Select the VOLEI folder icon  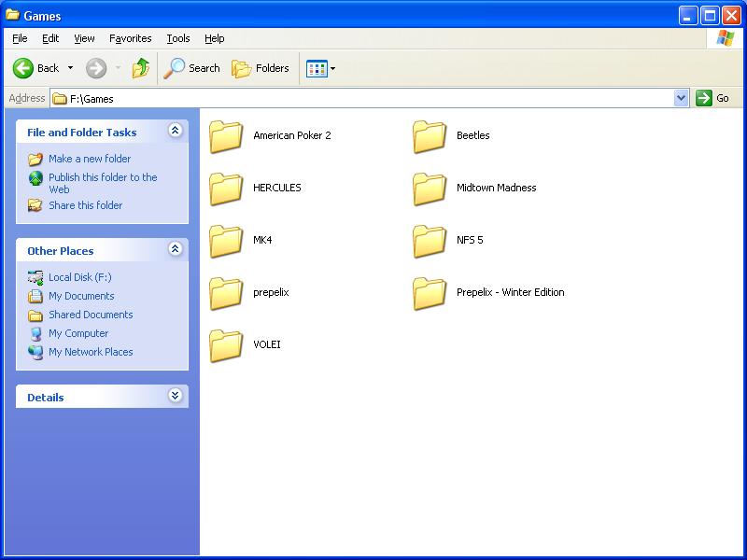[x=226, y=346]
